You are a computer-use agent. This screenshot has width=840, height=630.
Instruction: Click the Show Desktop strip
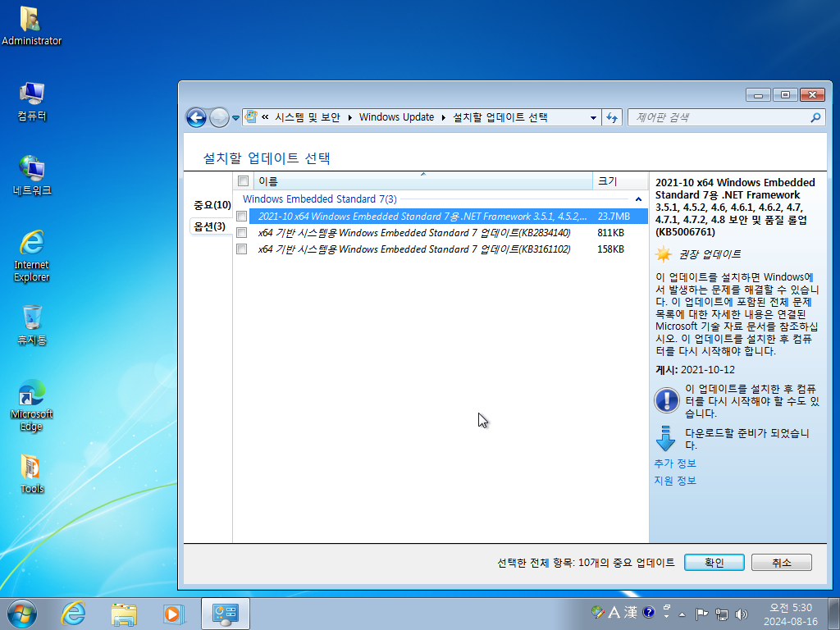coord(834,614)
